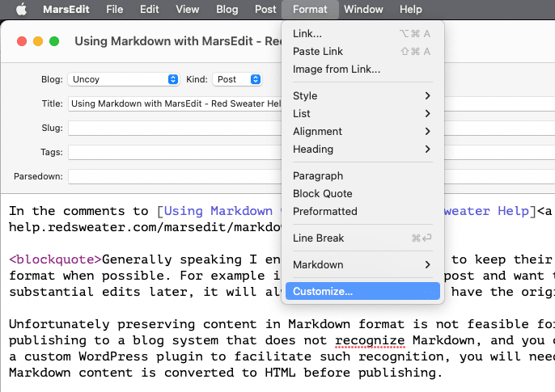Apply Paragraph formatting

coord(362,176)
